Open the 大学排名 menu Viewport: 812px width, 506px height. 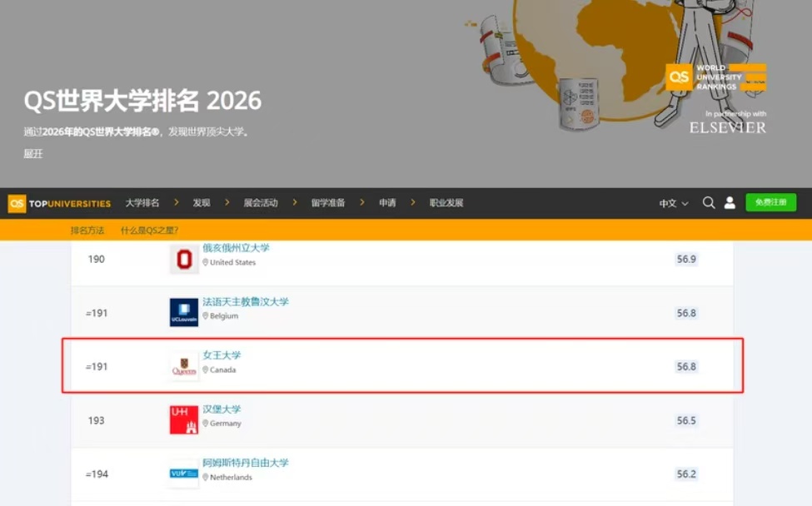(142, 203)
